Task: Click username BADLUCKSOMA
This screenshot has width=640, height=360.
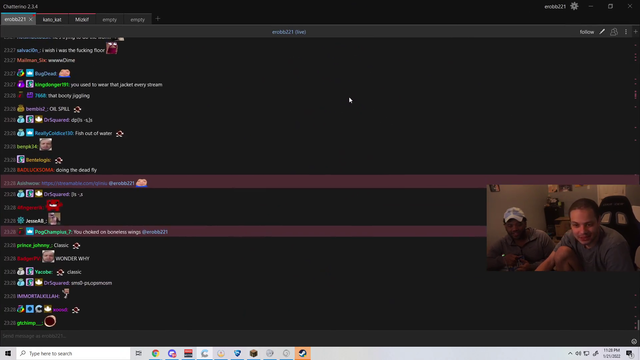Action: point(36,170)
